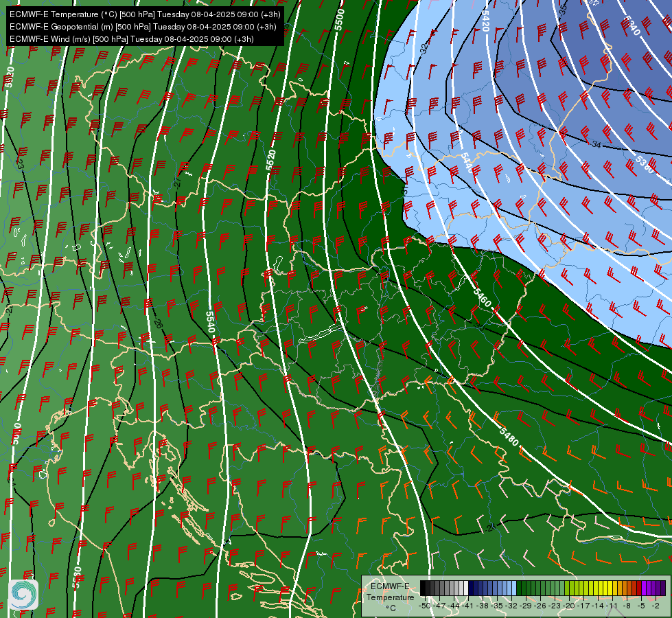672x618 pixels.
Task: Click the -11 value in the legend
Action: click(612, 606)
